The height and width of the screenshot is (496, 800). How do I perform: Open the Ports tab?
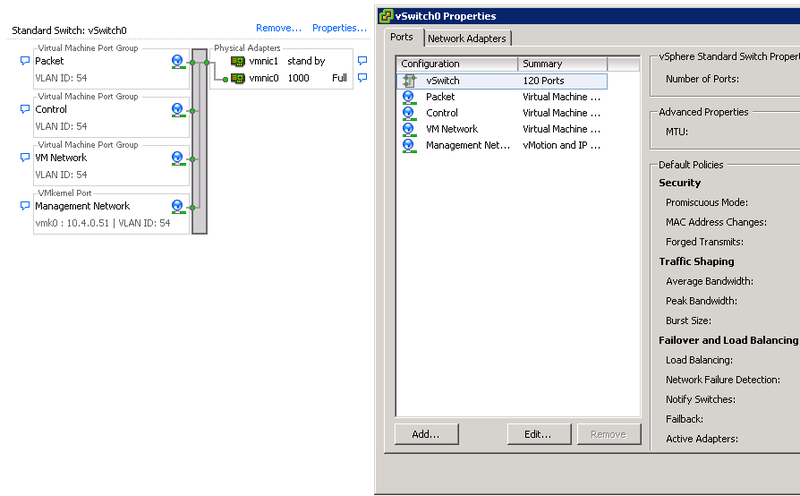click(402, 37)
